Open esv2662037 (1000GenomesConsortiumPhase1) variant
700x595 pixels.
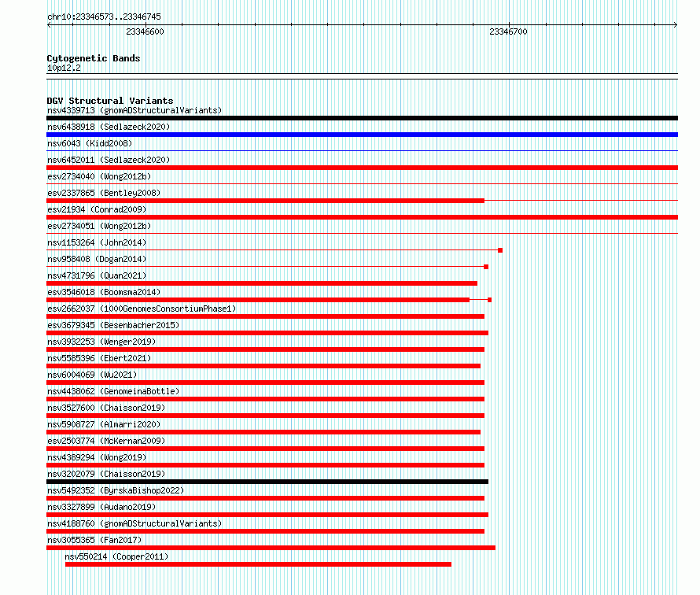tap(142, 309)
